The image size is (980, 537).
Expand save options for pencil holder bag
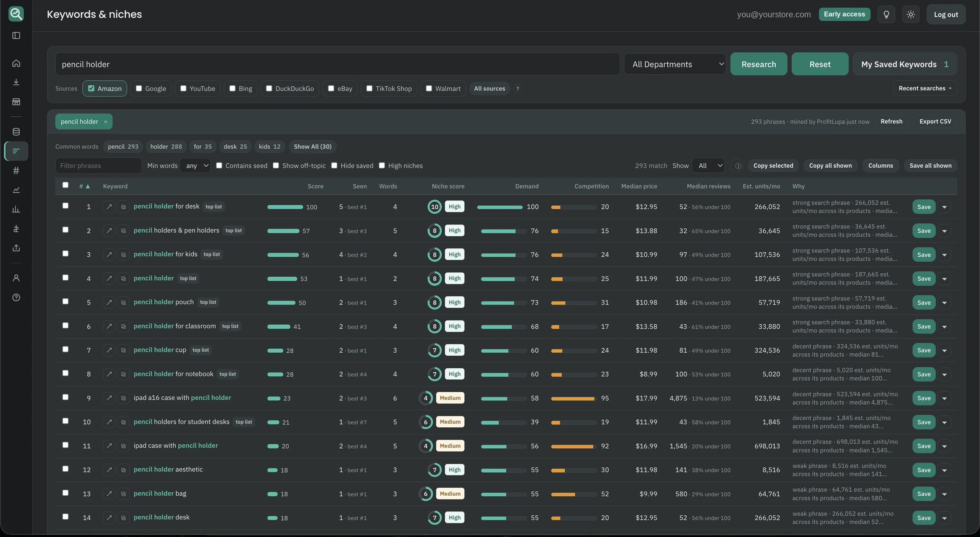point(944,494)
